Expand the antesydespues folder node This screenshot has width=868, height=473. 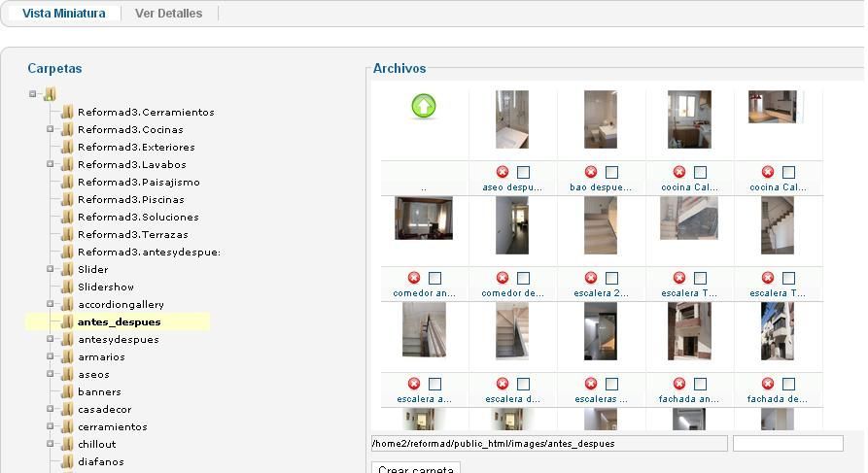51,339
